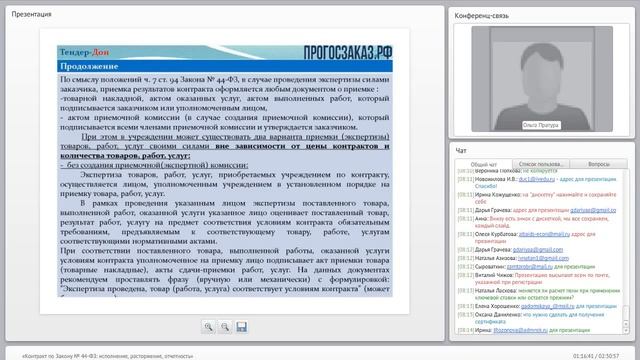
Task: Click the playback time 01:16:41 / 02:30:57
Action: coord(596,356)
